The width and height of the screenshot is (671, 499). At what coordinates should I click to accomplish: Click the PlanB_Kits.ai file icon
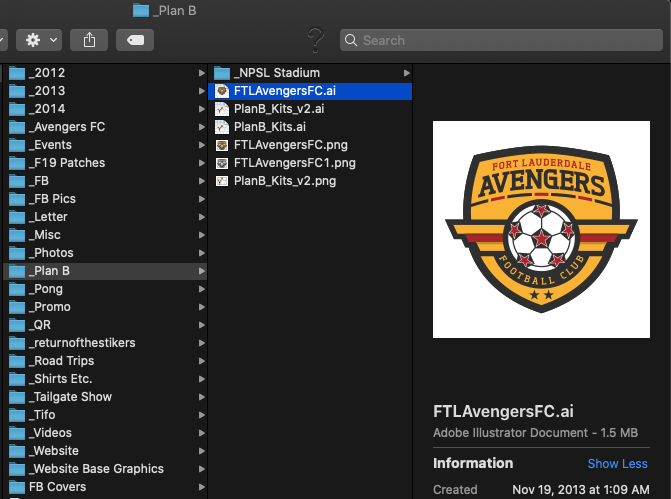coord(222,127)
